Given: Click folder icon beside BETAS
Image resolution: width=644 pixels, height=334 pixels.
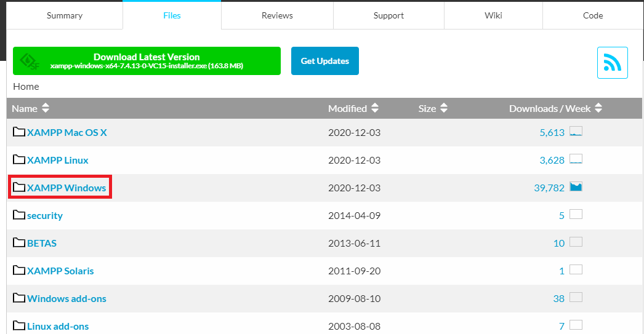Looking at the screenshot, I should pos(19,242).
